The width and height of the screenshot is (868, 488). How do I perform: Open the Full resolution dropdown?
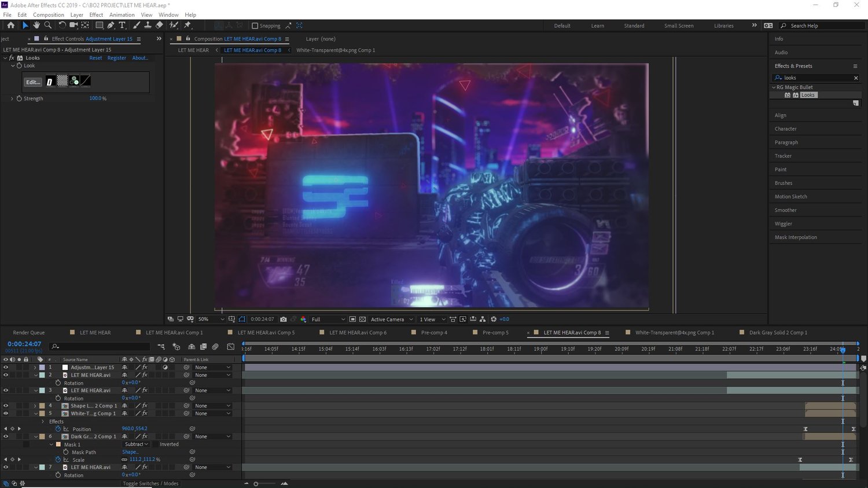pyautogui.click(x=328, y=319)
